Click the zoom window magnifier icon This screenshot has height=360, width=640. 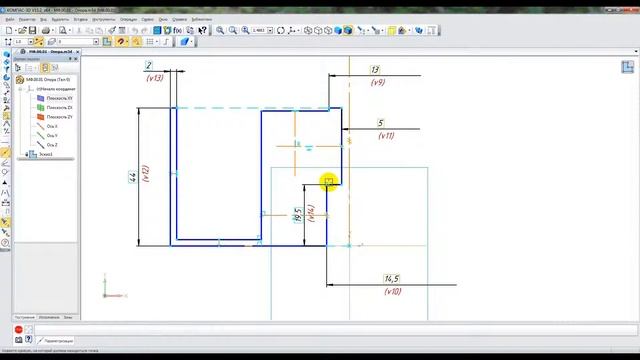pyautogui.click(x=233, y=30)
